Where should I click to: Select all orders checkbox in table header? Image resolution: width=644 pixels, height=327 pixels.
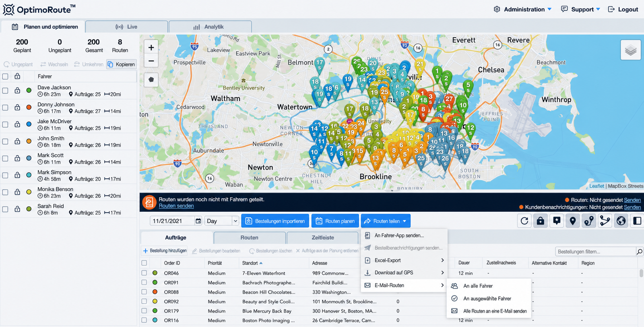tap(144, 263)
